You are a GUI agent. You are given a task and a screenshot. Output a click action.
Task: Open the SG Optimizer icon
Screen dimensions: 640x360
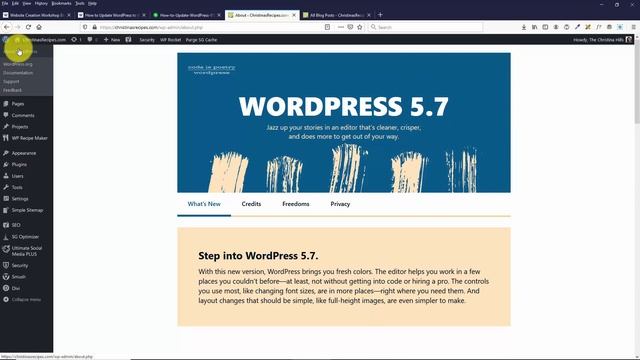coord(6,237)
